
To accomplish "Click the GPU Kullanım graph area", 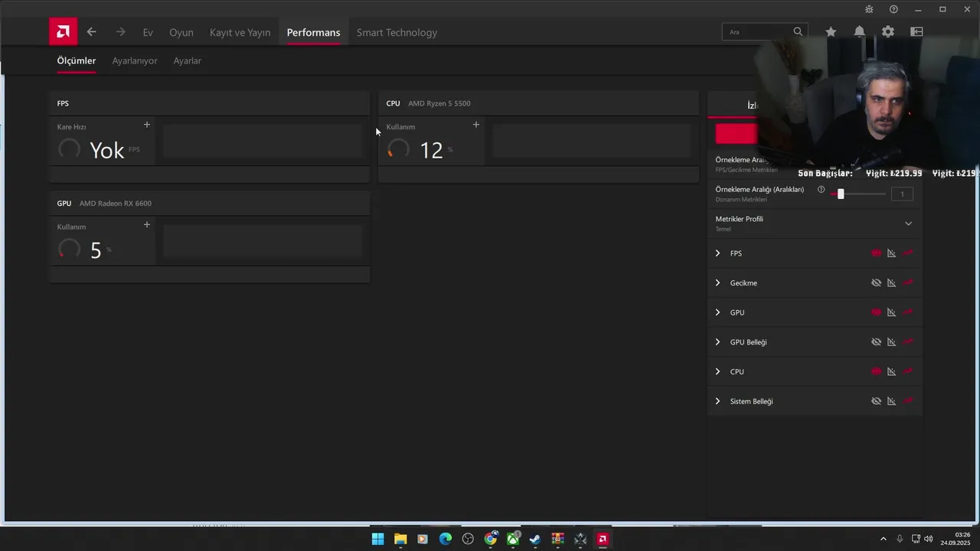I will click(263, 242).
